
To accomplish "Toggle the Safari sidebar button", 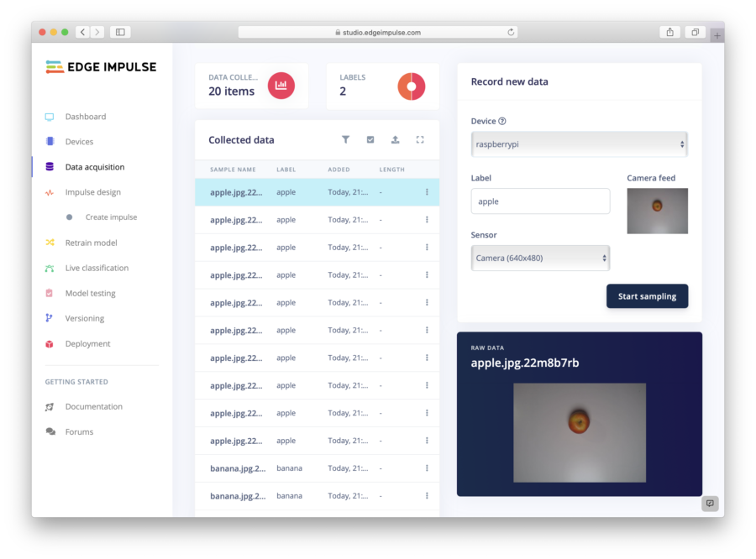I will [120, 32].
